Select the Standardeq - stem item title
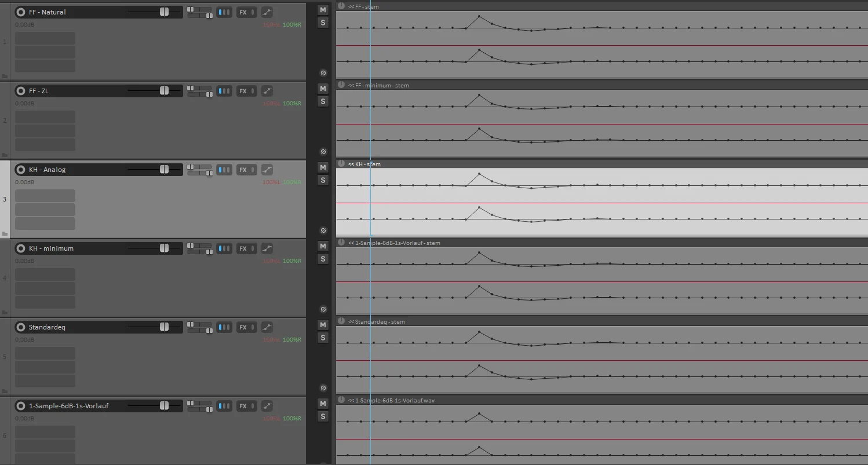Image resolution: width=868 pixels, height=465 pixels. [x=380, y=321]
